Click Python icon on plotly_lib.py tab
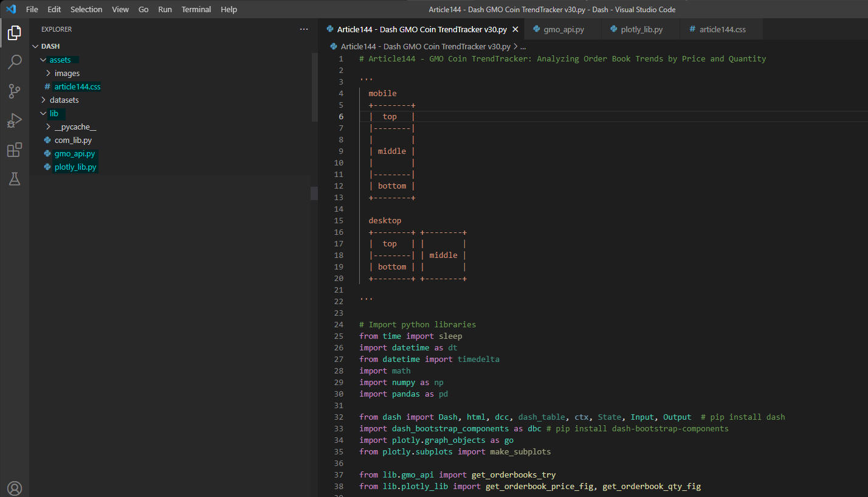This screenshot has height=497, width=868. tap(613, 29)
